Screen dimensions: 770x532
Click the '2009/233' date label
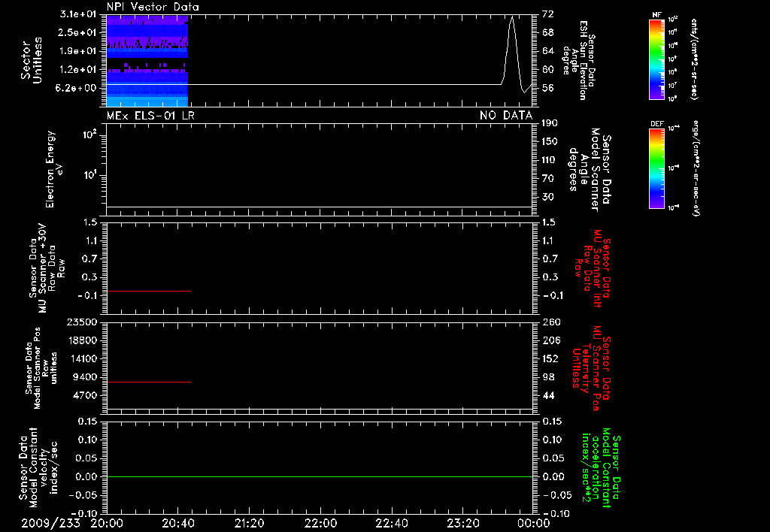(50, 523)
